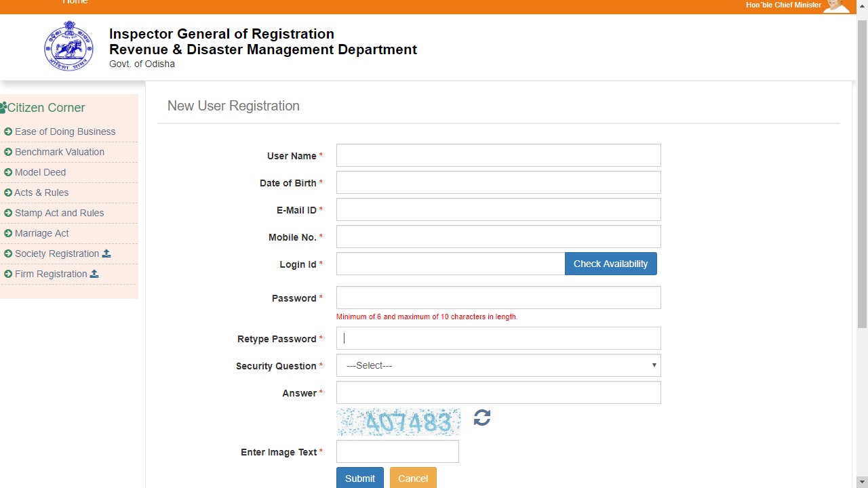Screen dimensions: 868x488
Task: Click the arrow icon beside Acts & Rules
Action: [9, 192]
